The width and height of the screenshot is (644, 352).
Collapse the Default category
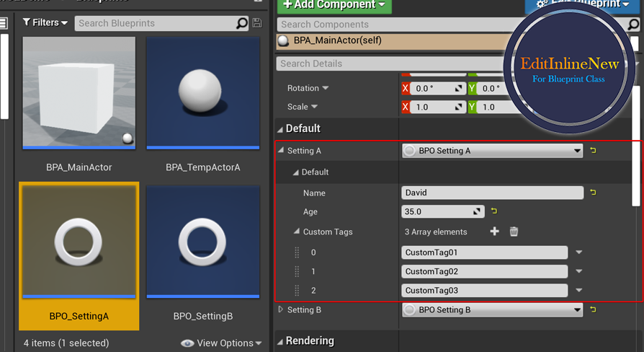280,129
